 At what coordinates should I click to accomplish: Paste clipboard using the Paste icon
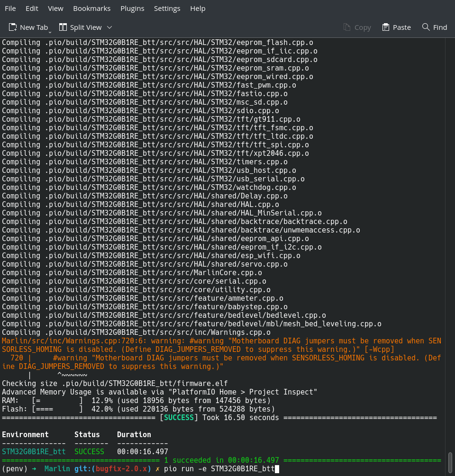pyautogui.click(x=386, y=27)
